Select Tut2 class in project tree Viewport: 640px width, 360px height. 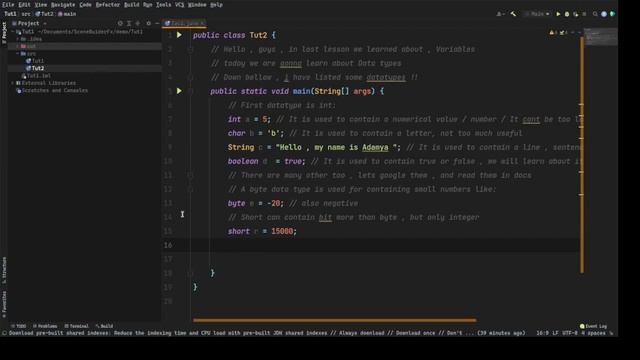click(x=35, y=68)
